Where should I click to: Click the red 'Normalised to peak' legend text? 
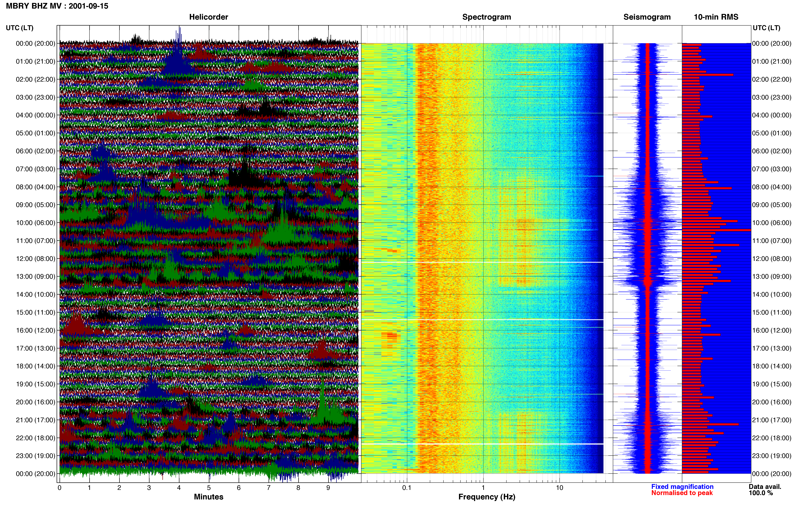(x=682, y=493)
